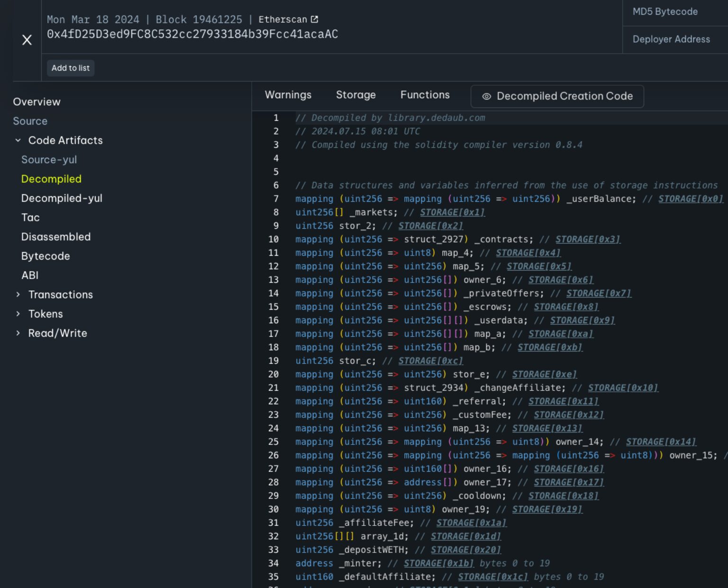Switch to the Storage tab

point(355,95)
